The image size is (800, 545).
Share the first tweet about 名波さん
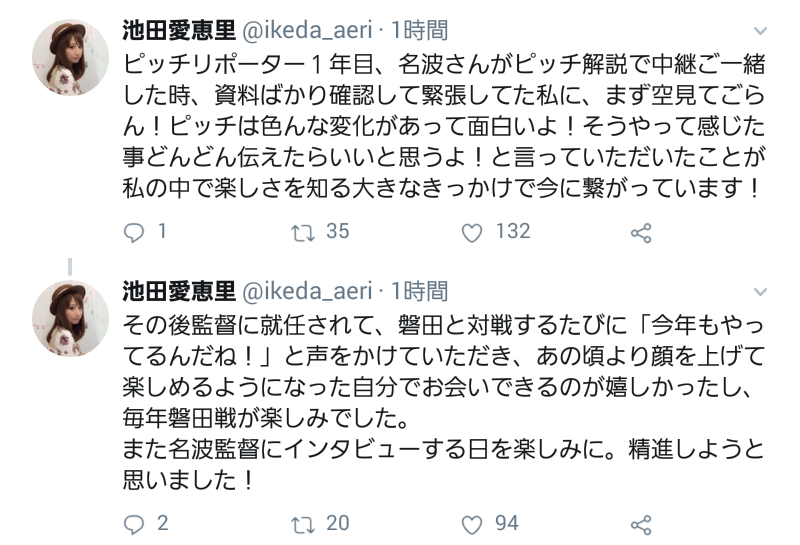point(641,233)
